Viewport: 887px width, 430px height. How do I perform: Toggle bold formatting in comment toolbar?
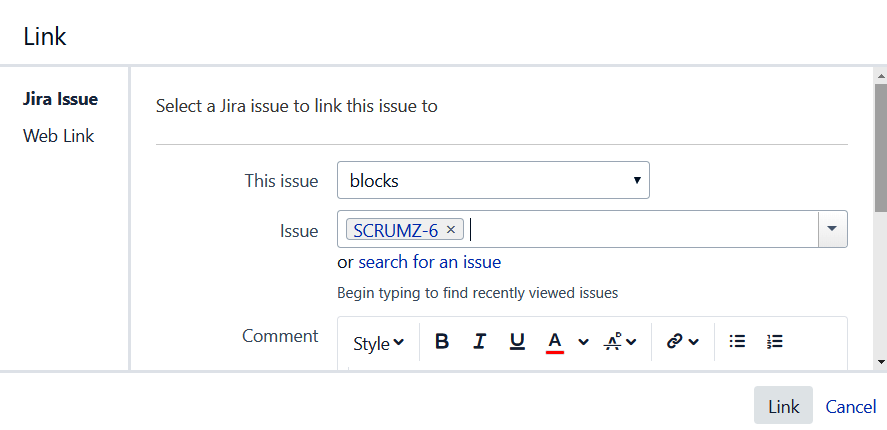click(x=442, y=341)
